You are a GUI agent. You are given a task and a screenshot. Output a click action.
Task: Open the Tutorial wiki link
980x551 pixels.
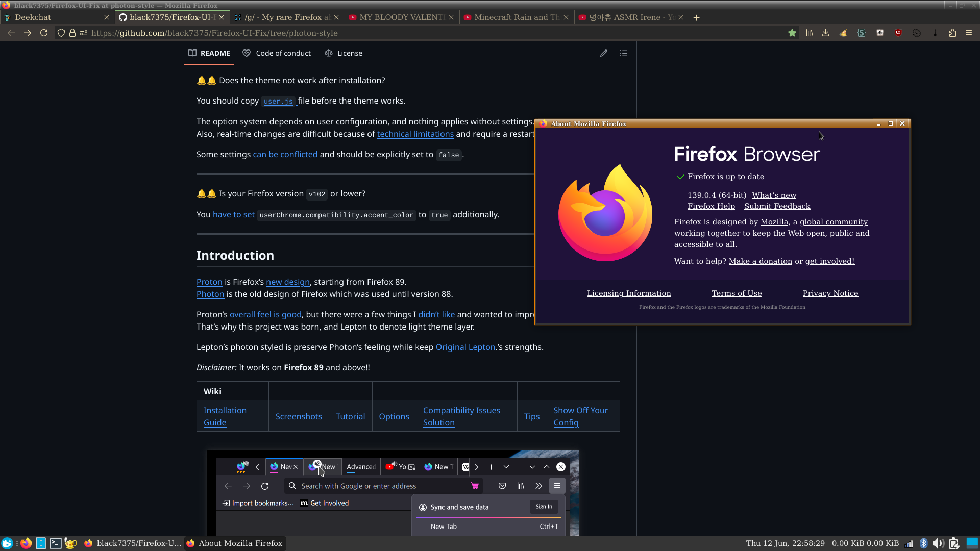(350, 416)
